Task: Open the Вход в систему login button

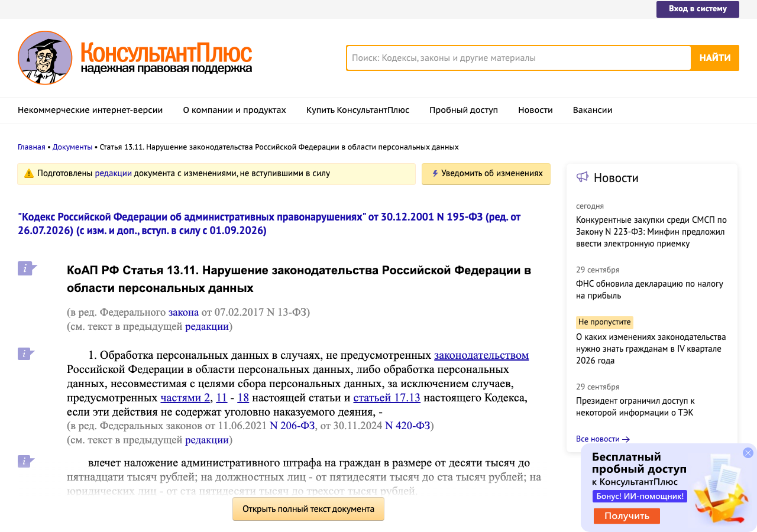Action: pos(698,9)
